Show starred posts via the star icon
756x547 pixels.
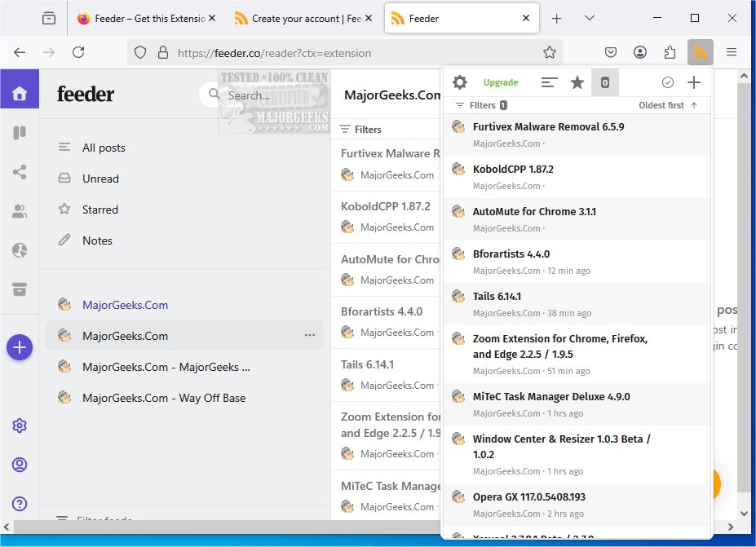[577, 82]
